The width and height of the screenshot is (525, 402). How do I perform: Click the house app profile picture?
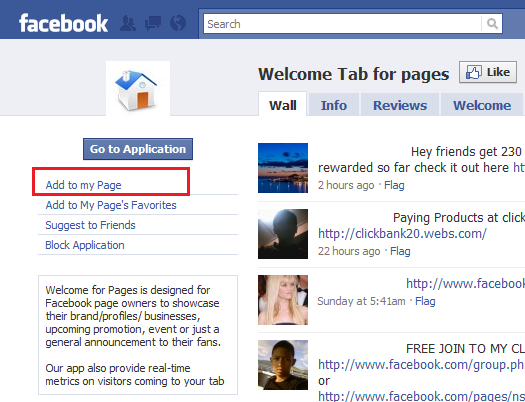coord(138,88)
